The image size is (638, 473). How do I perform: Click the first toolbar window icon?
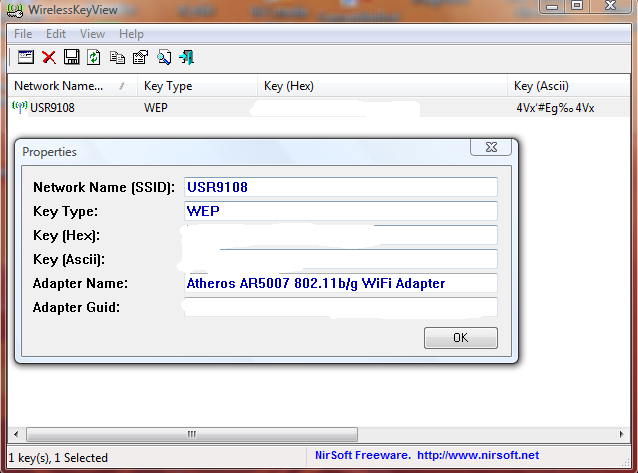(26, 57)
